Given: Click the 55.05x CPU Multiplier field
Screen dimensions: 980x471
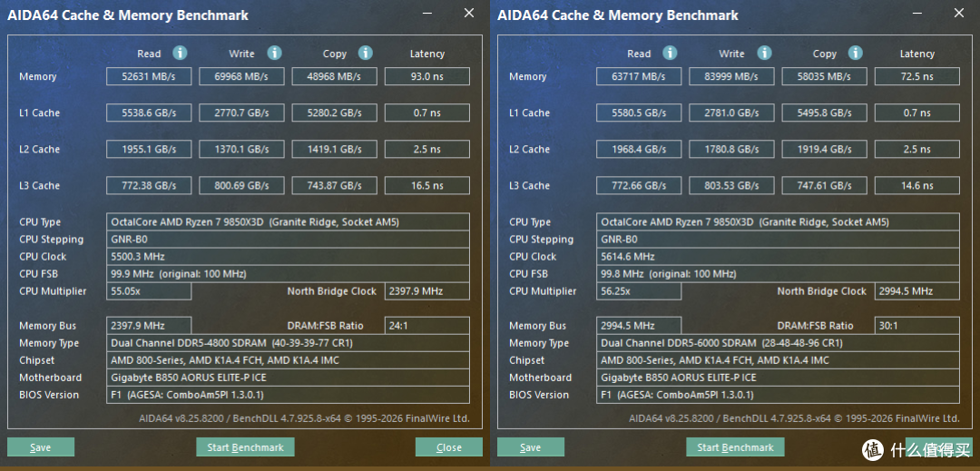Looking at the screenshot, I should pos(149,291).
